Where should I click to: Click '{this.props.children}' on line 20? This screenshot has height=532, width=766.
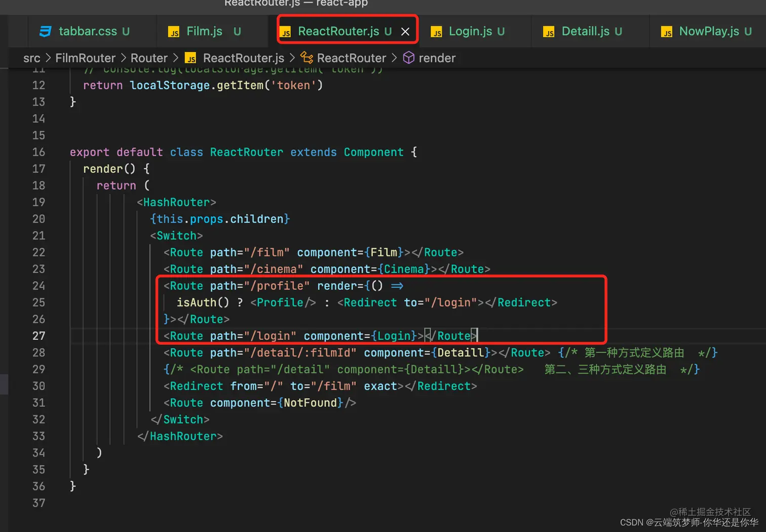coord(220,219)
